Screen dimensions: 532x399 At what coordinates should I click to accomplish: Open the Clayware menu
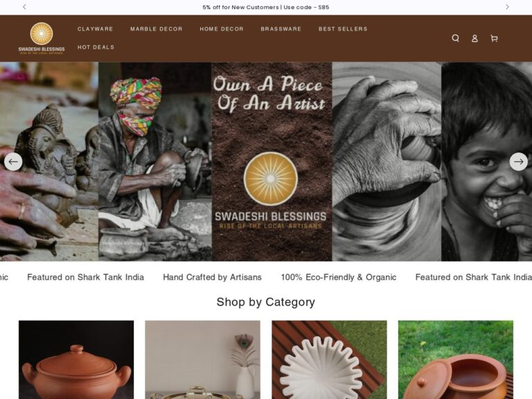pos(96,29)
